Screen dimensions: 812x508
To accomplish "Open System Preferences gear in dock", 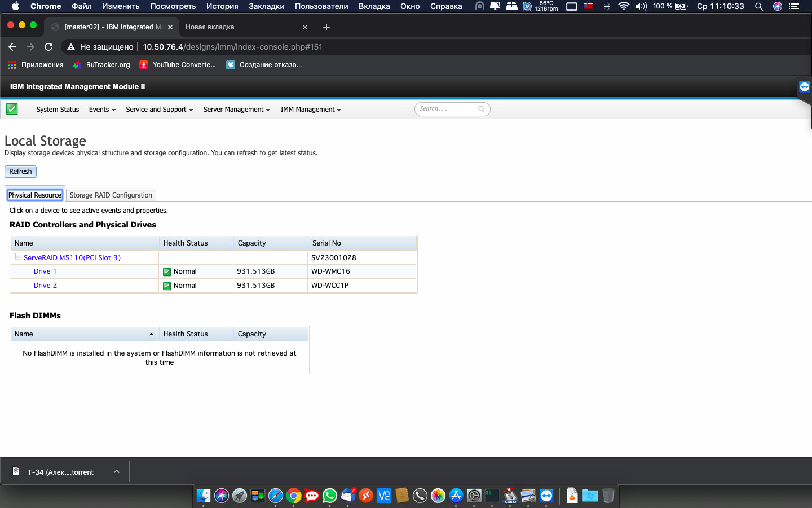I will click(x=474, y=496).
